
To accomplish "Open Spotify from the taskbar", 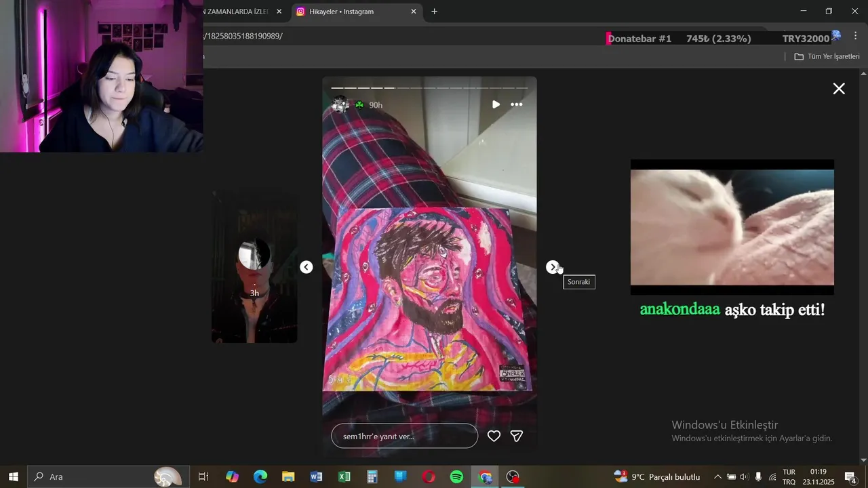I will click(x=456, y=476).
